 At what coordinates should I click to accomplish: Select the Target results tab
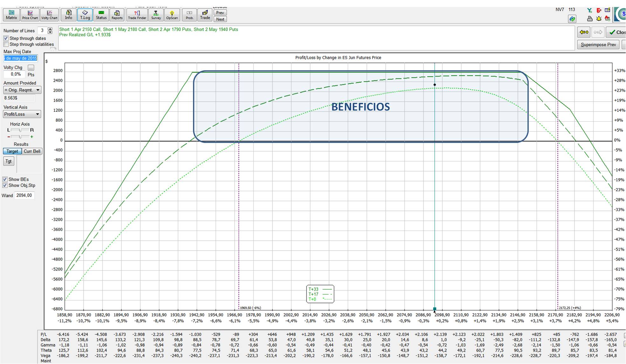[x=12, y=151]
